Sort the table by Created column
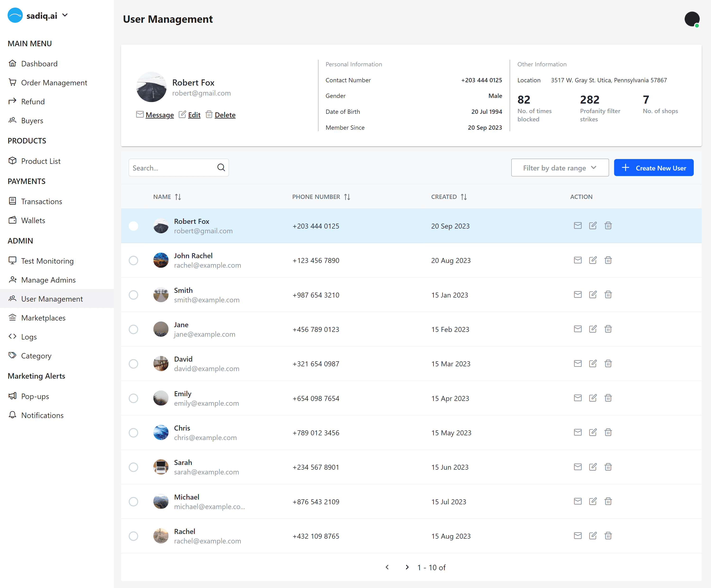The height and width of the screenshot is (588, 711). 463,197
